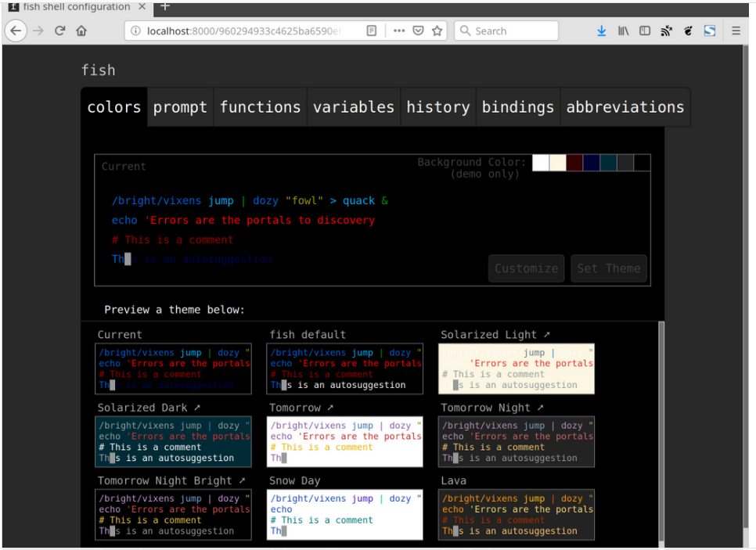Open the Firefox downloads panel
Screen dimensions: 756x550
pyautogui.click(x=601, y=31)
